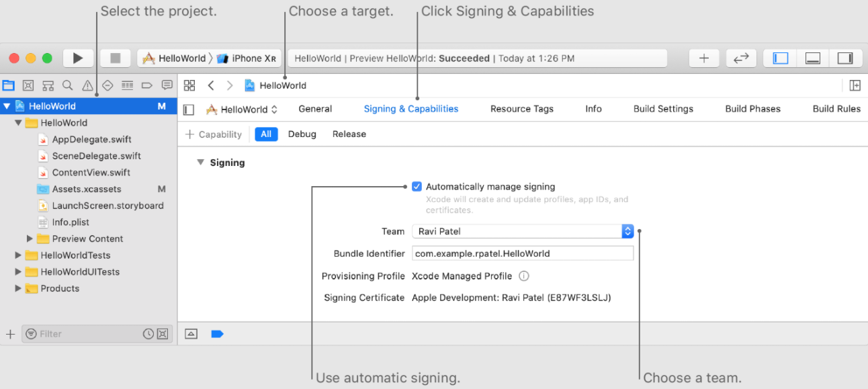Click the Bundle Identifier text field
The width and height of the screenshot is (868, 389).
coord(523,253)
